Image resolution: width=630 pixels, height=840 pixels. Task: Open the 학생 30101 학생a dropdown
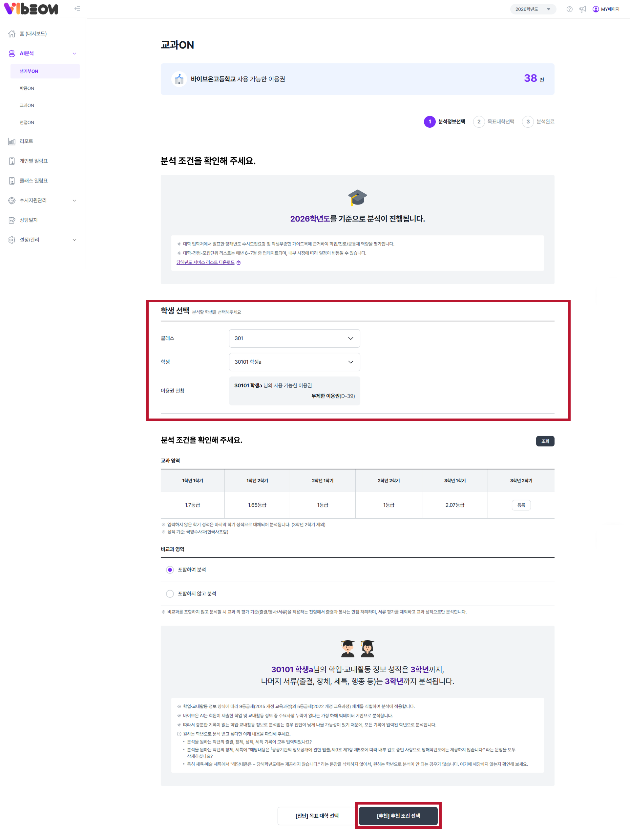294,362
